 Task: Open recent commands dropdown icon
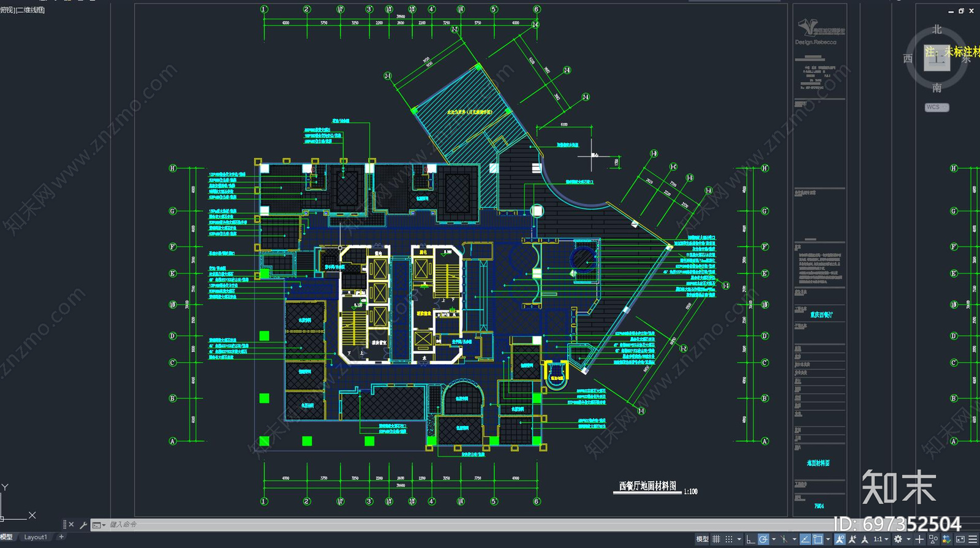pos(99,525)
